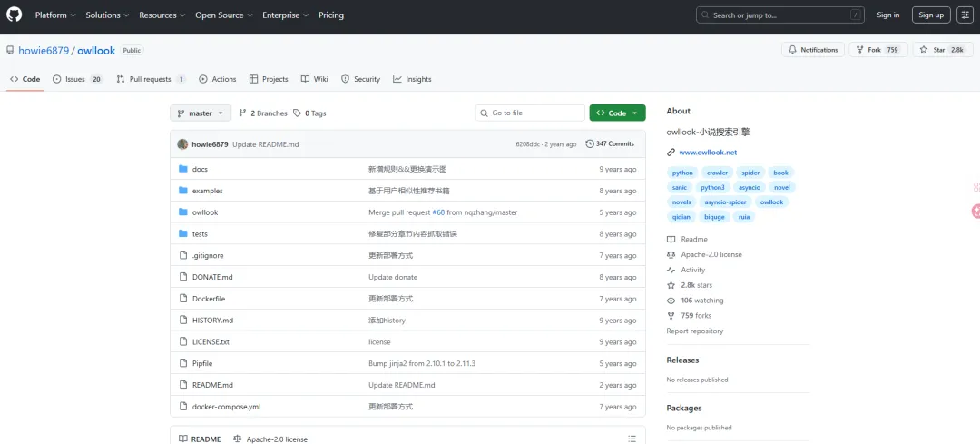Image resolution: width=980 pixels, height=444 pixels.
Task: Open the Readme link in About
Action: [x=687, y=240]
